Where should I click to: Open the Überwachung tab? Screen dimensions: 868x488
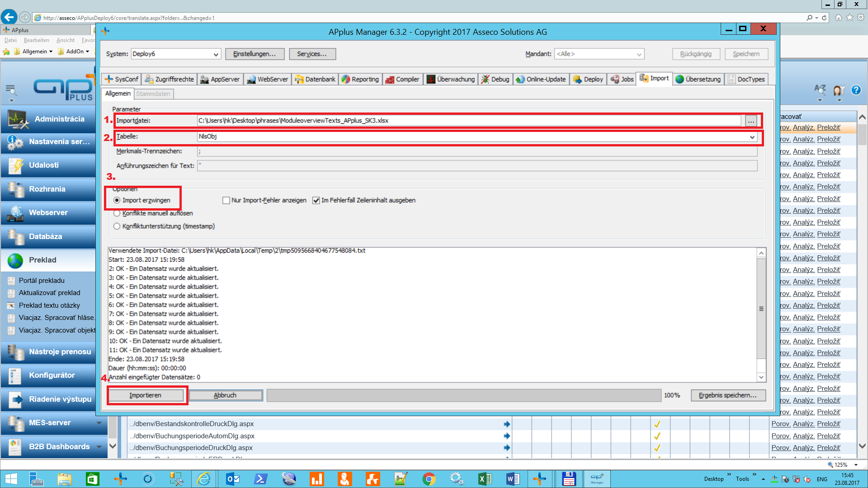tap(451, 79)
